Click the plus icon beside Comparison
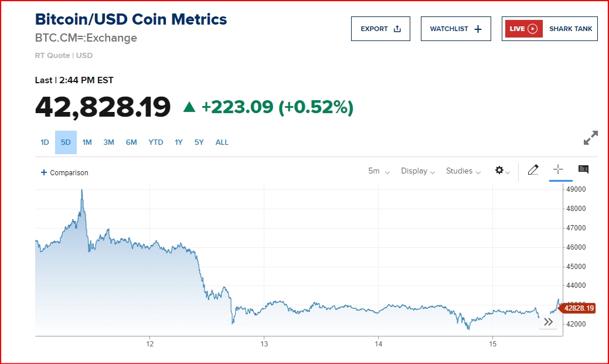The width and height of the screenshot is (609, 364). click(43, 172)
